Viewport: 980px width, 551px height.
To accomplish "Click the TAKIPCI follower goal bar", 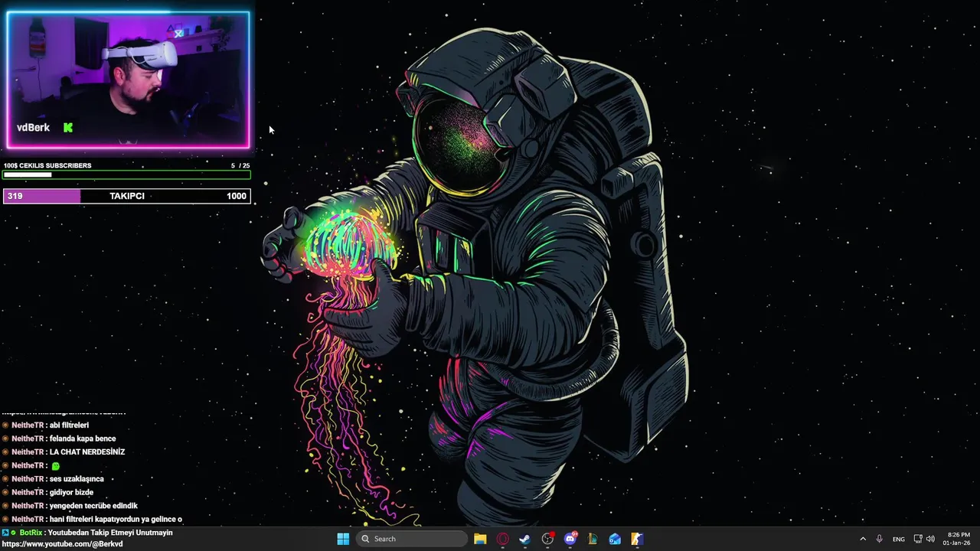I will [x=126, y=196].
